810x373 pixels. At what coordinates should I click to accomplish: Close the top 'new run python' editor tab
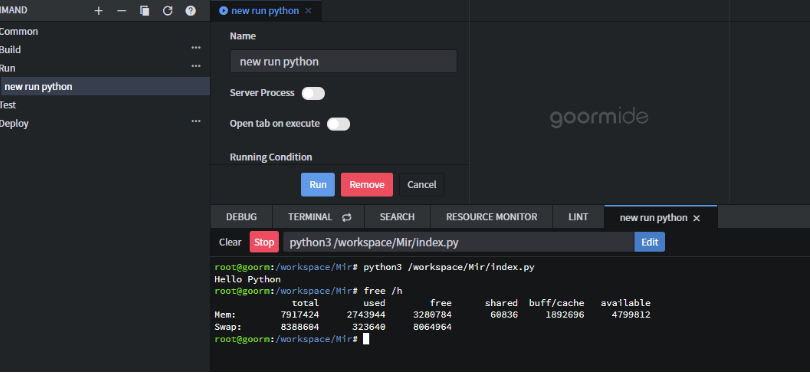(x=308, y=11)
